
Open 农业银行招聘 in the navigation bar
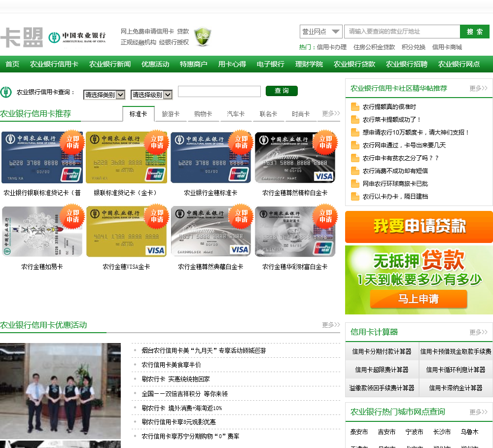(x=407, y=64)
